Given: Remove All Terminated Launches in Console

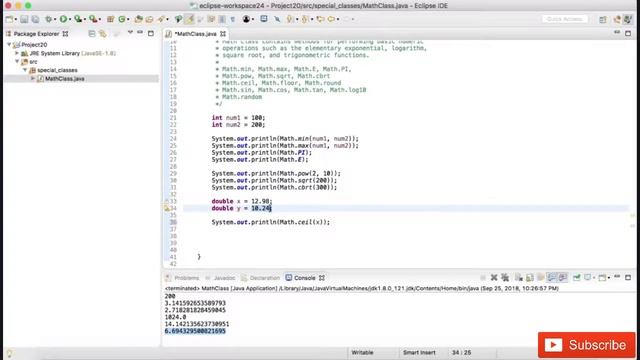Looking at the screenshot, I should (x=505, y=278).
